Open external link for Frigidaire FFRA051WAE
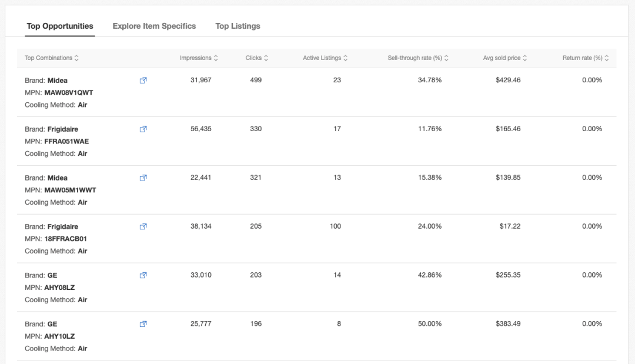 point(143,129)
